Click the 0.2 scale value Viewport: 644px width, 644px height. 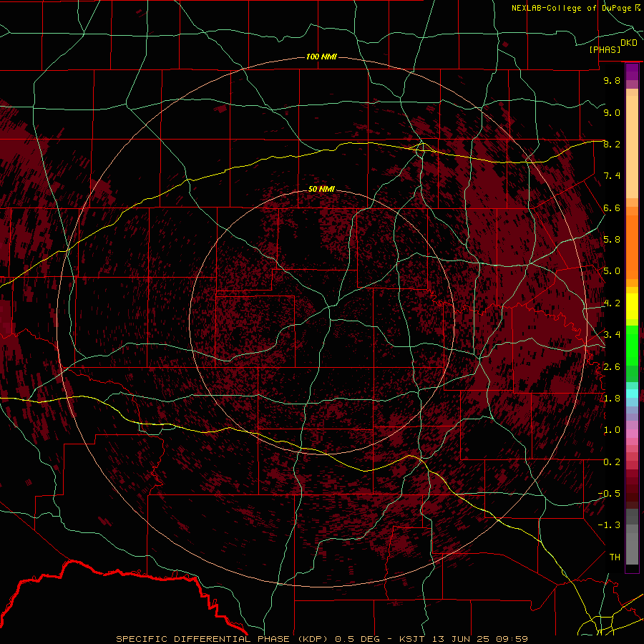(612, 462)
